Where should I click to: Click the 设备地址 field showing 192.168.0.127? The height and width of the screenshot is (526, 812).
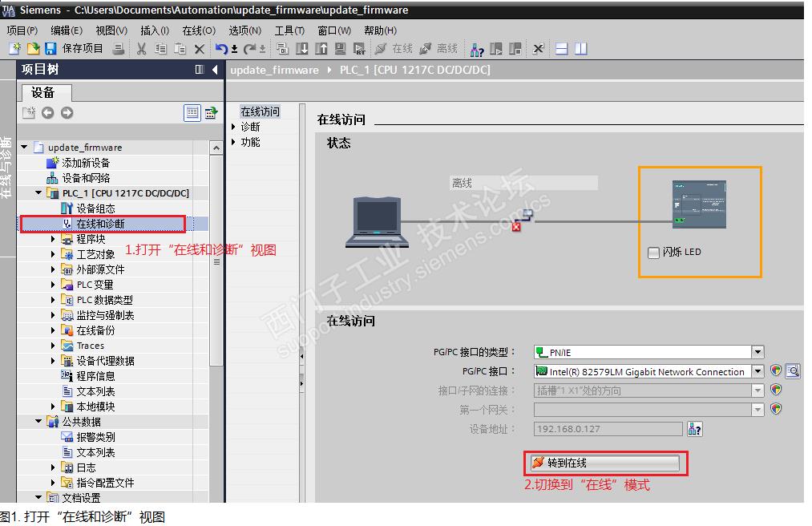(608, 429)
